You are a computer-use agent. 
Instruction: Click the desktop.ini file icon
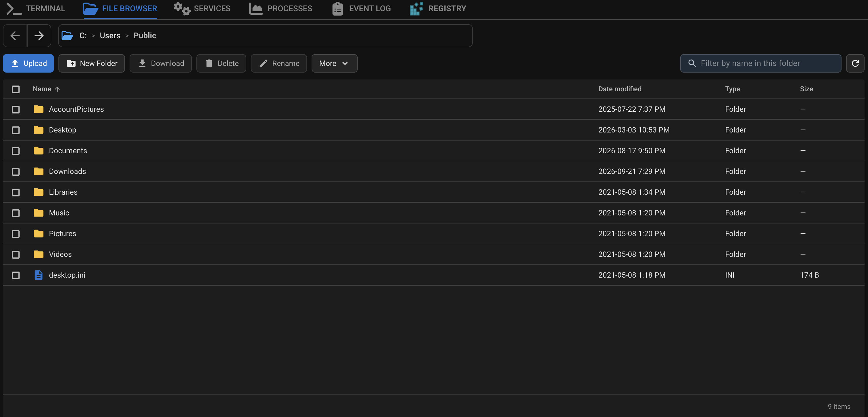pos(38,275)
